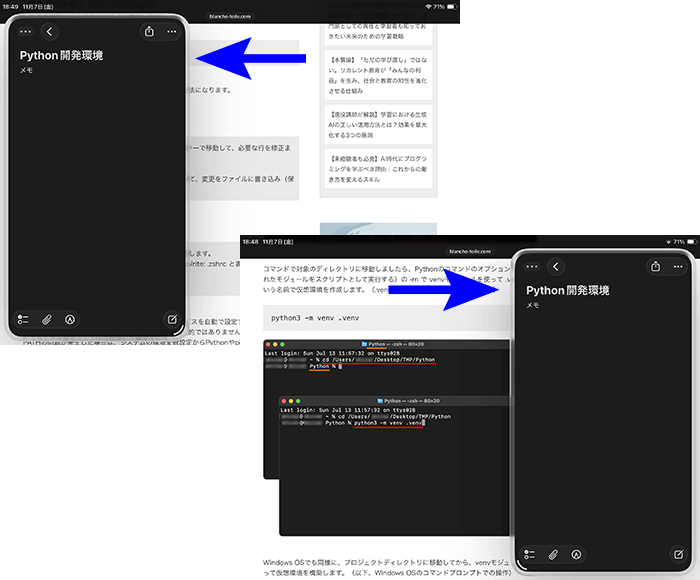Tap 'Python 開発環境' title in 18:48 screenshot's note
This screenshot has height=580, width=700.
(567, 291)
